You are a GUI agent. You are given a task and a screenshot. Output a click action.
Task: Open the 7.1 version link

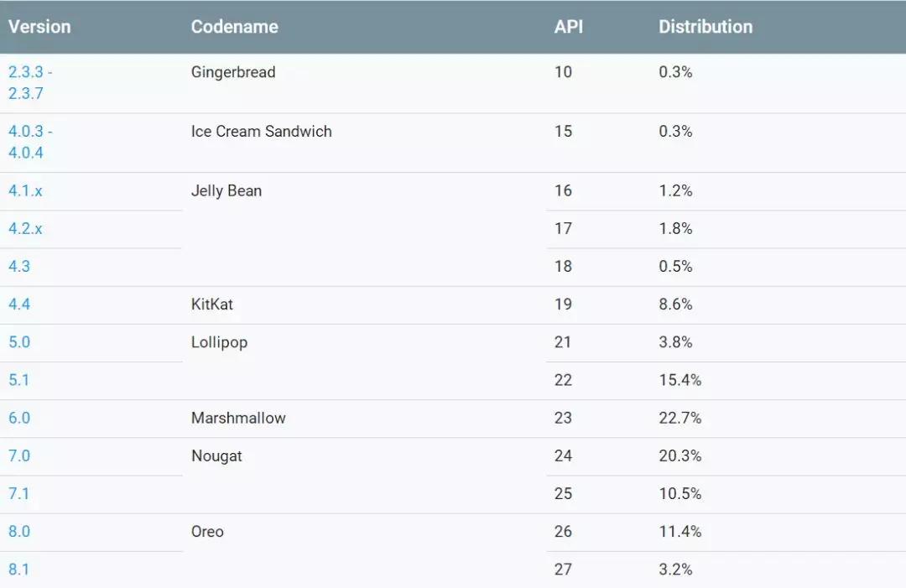(x=19, y=493)
